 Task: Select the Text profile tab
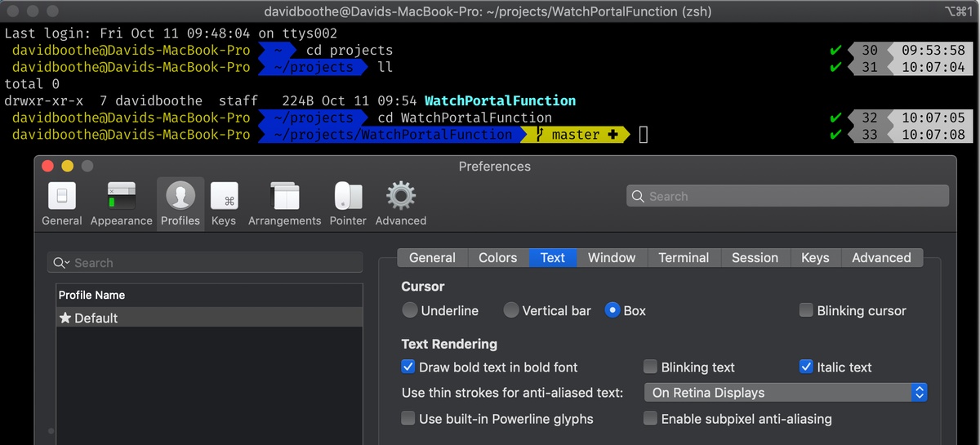(x=553, y=257)
